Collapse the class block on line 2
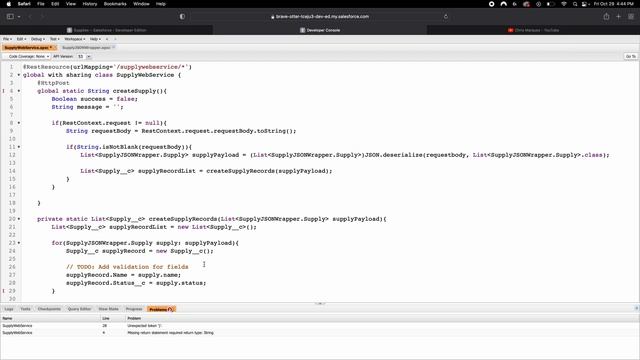Image resolution: width=640 pixels, height=360 pixels. pyautogui.click(x=19, y=75)
